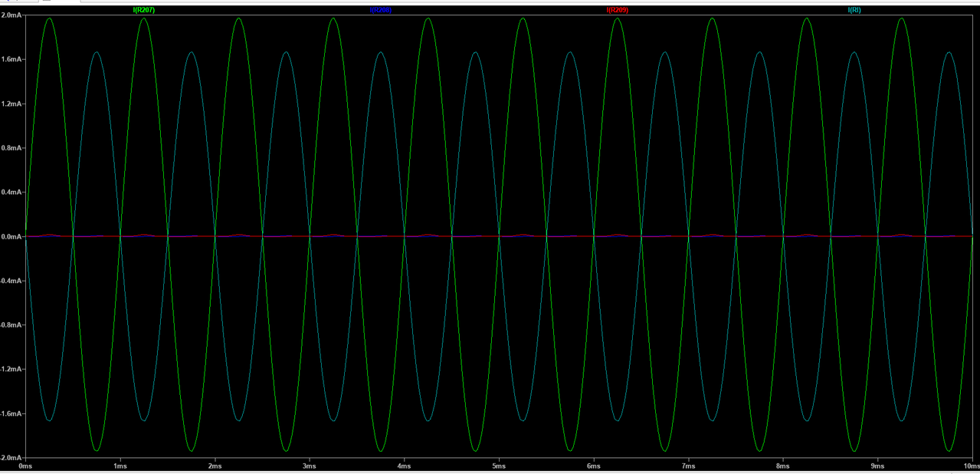Click the 0.4mA vertical axis label
980x474 pixels.
[11, 193]
